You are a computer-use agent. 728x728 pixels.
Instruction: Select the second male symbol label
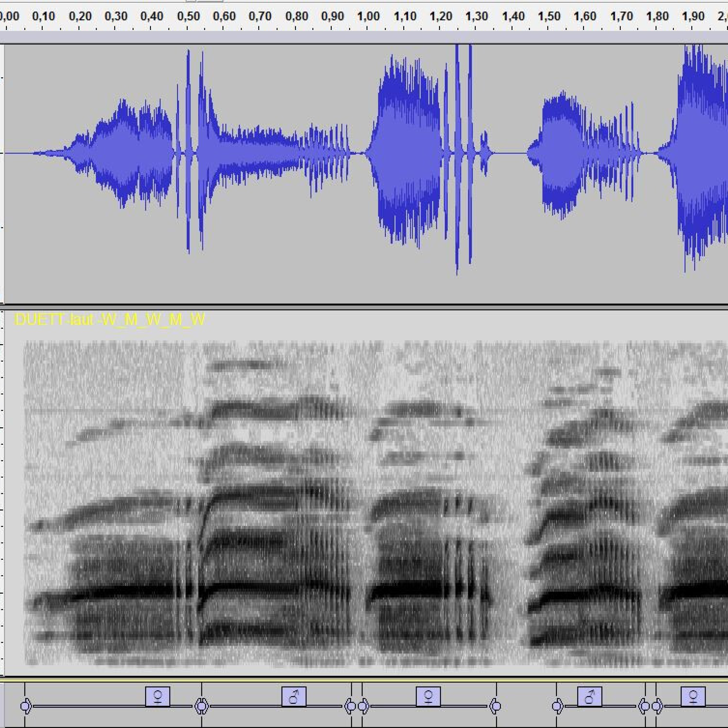(x=589, y=696)
